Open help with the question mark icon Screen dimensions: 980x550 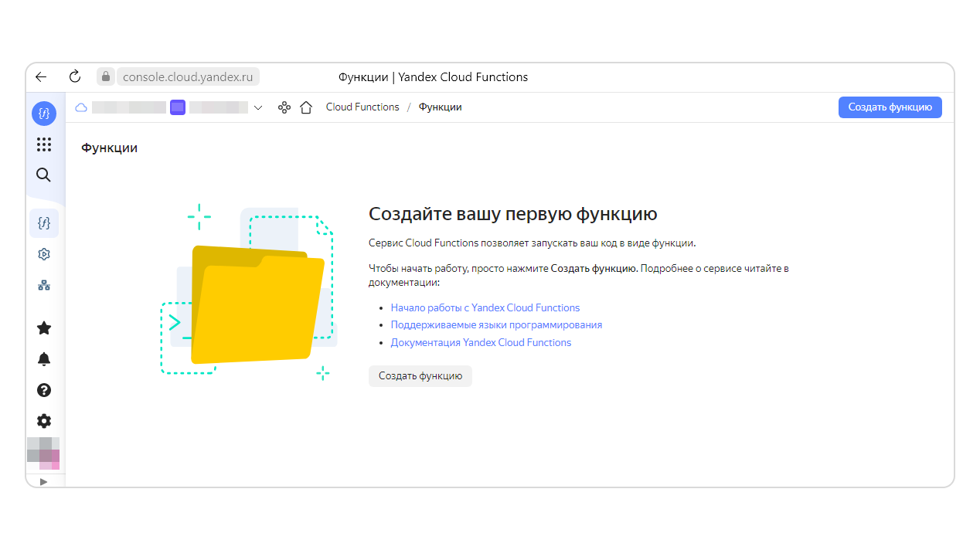click(44, 390)
